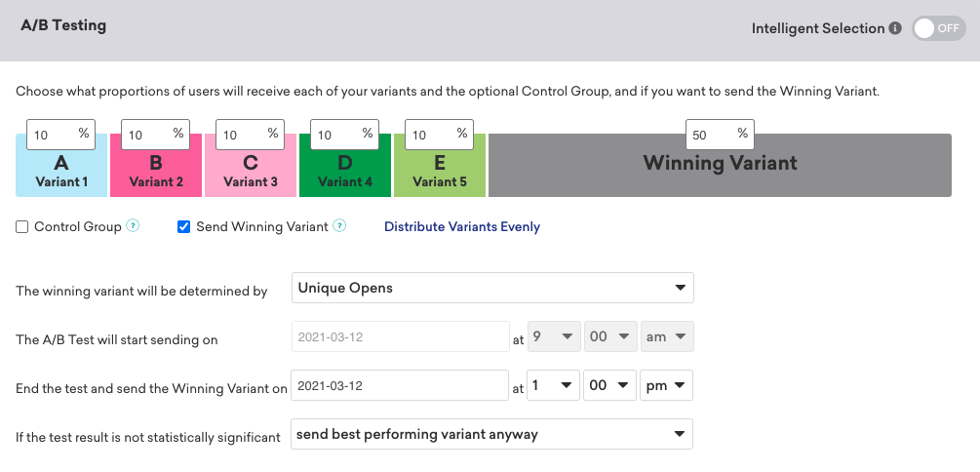Open the start minutes dropdown

click(609, 336)
